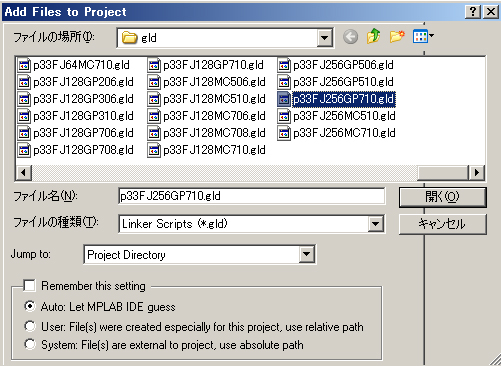
Task: Click the p33FJ128MC710.gld file icon
Action: (x=154, y=150)
